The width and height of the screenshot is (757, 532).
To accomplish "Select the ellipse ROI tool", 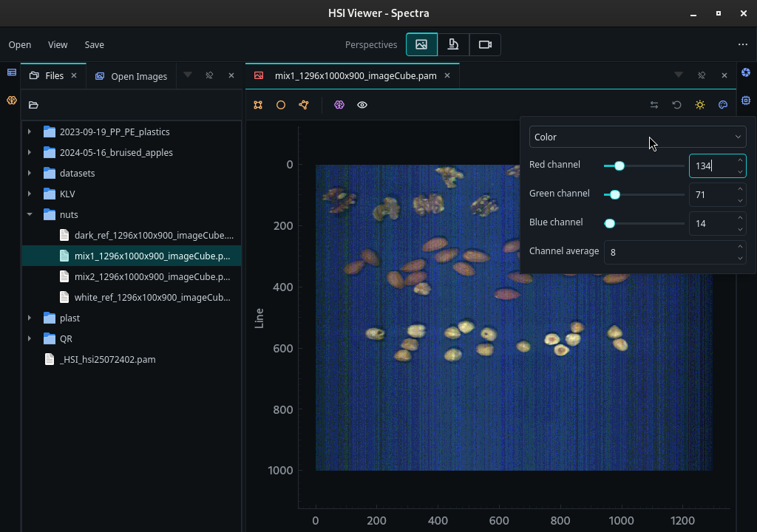I will pyautogui.click(x=280, y=105).
